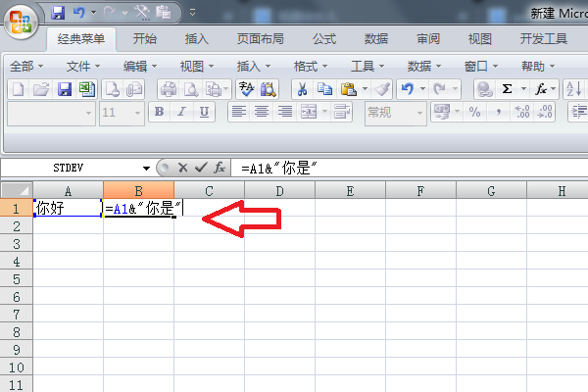Toggle Italic formatting
The height and width of the screenshot is (392, 588).
pyautogui.click(x=181, y=112)
